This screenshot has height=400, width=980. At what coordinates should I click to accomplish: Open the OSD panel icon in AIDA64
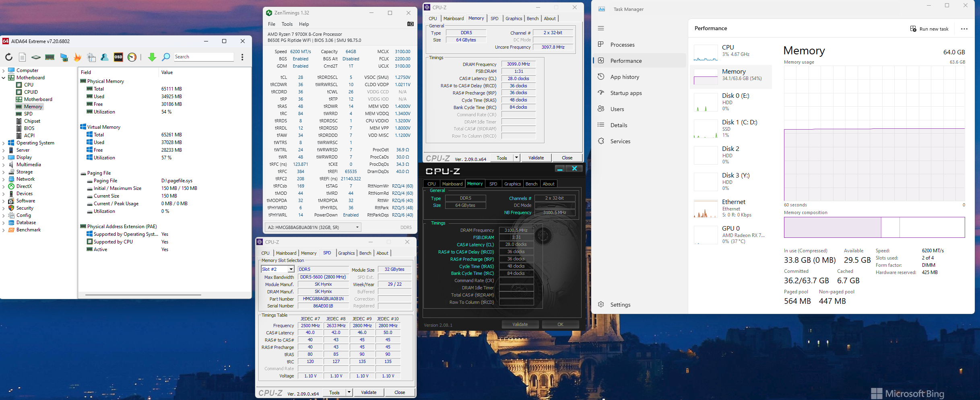click(118, 57)
